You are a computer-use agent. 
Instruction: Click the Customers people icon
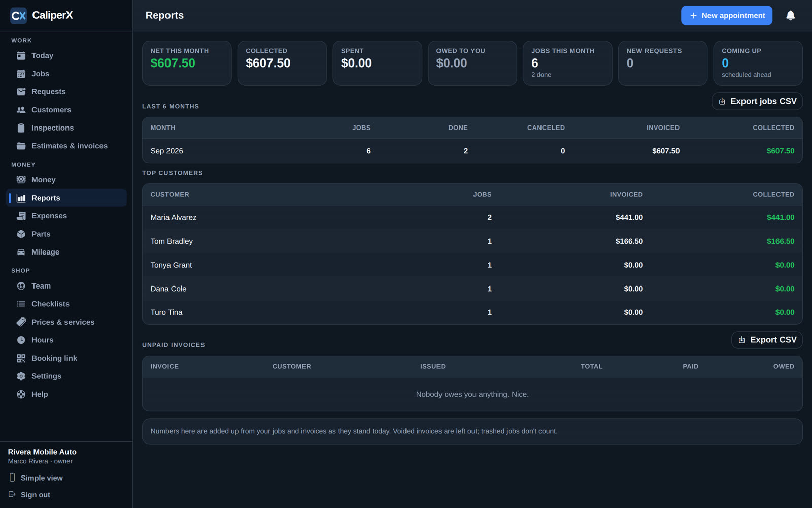point(21,110)
